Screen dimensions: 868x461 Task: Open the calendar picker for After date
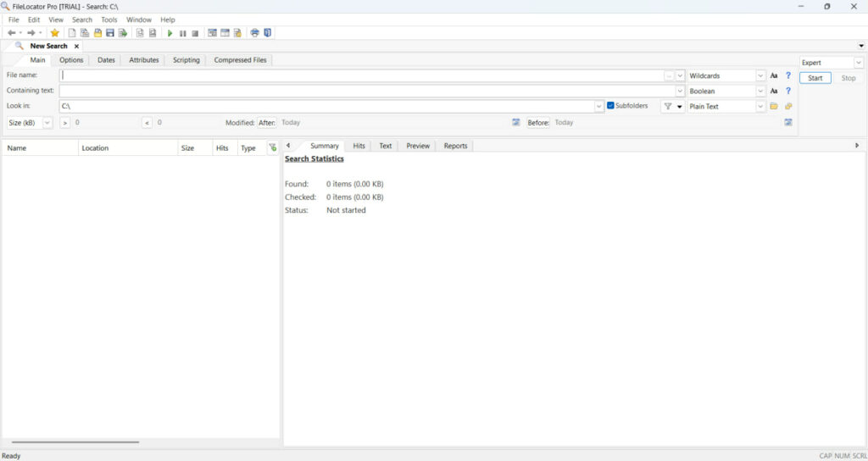(516, 122)
